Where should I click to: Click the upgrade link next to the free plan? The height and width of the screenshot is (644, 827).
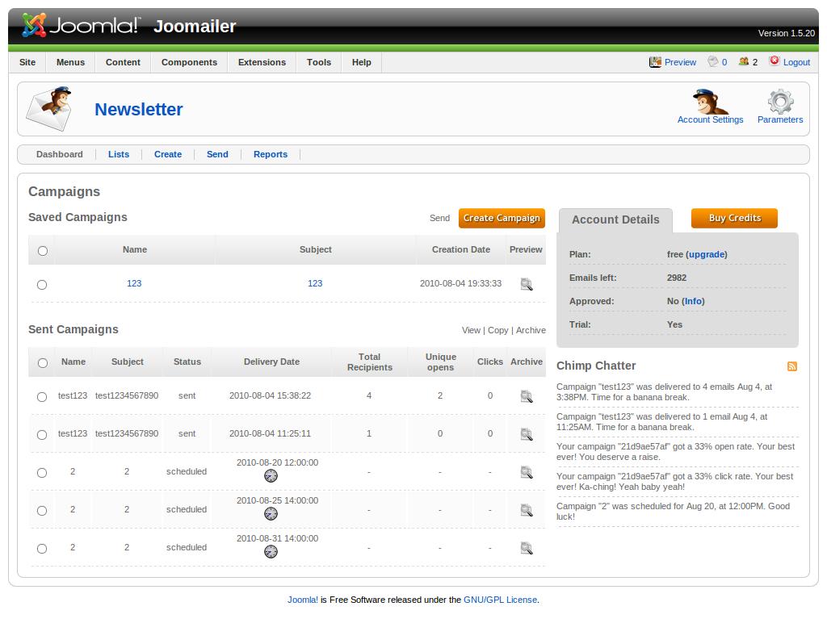(x=707, y=254)
